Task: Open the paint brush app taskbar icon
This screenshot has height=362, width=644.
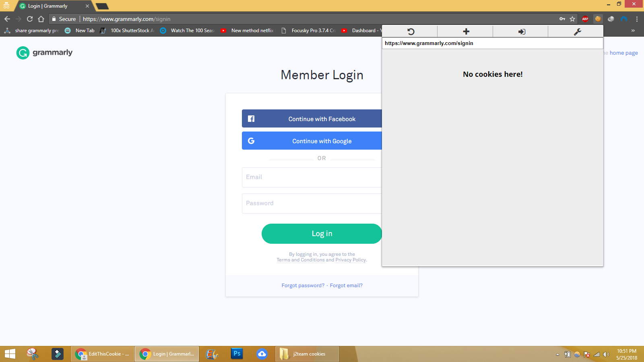Action: point(212,354)
